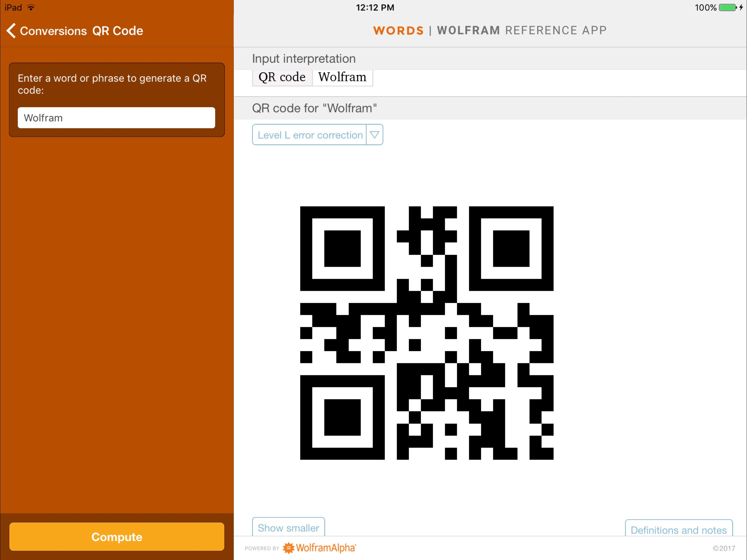The height and width of the screenshot is (560, 747).
Task: Click the QR code for Wolfram header
Action: tap(315, 108)
